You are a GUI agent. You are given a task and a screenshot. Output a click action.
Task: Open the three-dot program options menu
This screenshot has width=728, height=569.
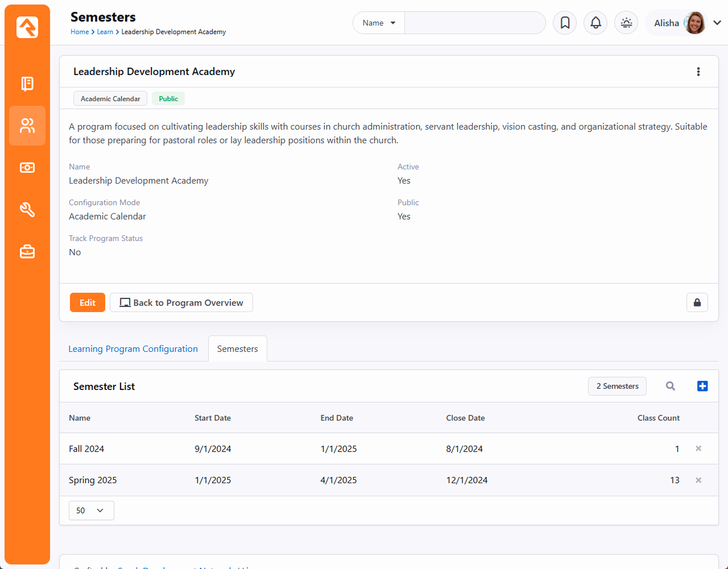pyautogui.click(x=698, y=72)
